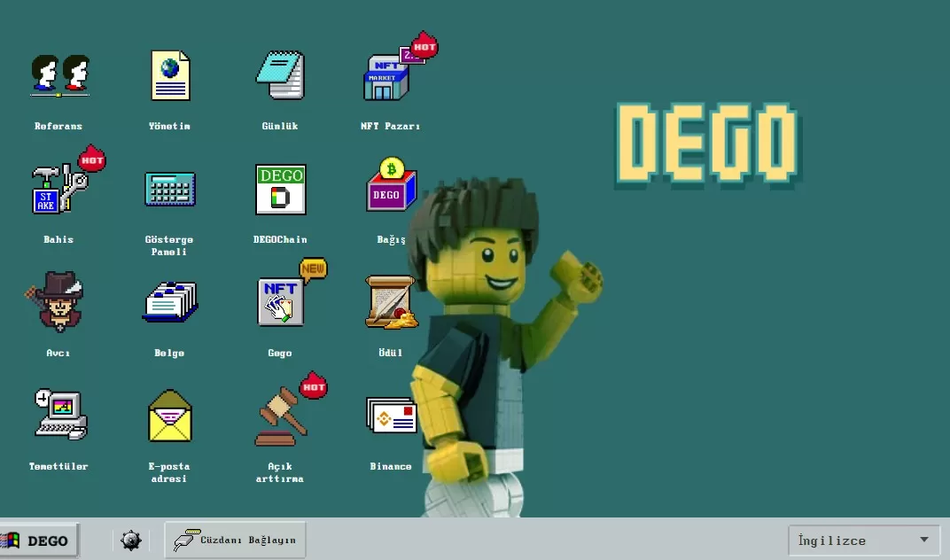Open the Gösterge Paneli icon

point(169,189)
